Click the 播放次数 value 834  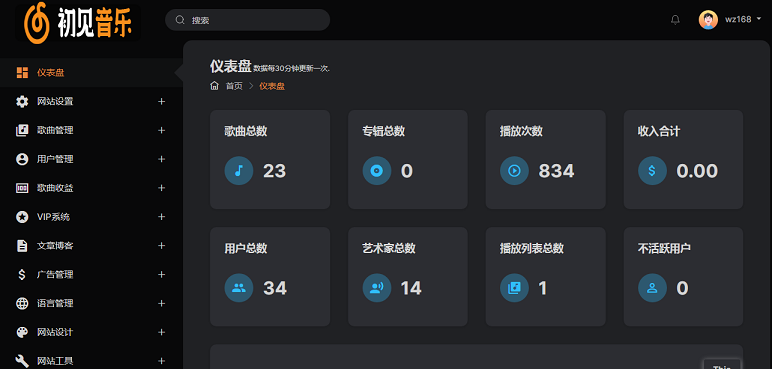(x=556, y=171)
